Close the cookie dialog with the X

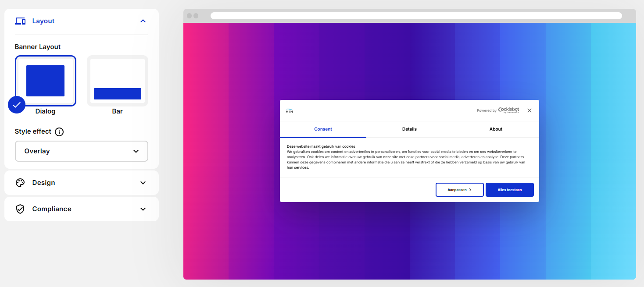coord(530,110)
